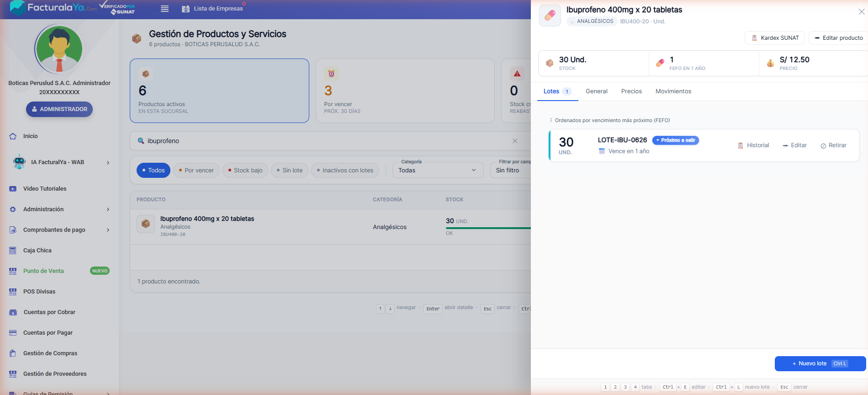Expand Guías de Remisión chevron

pyautogui.click(x=108, y=393)
